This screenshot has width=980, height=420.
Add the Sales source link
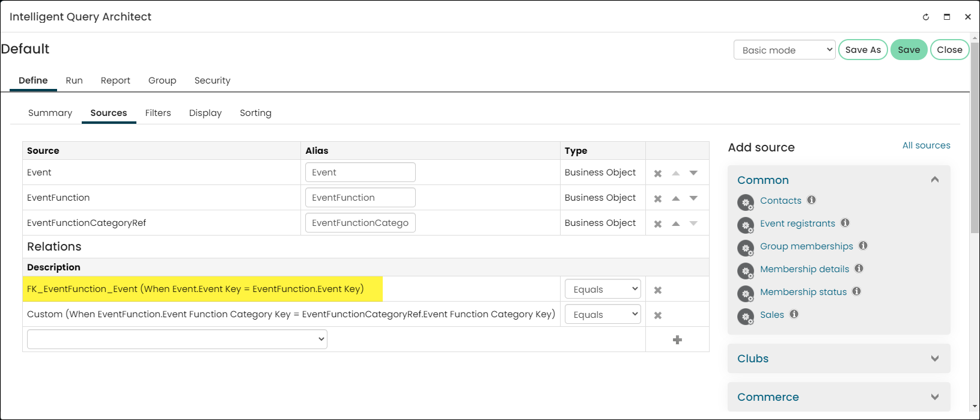tap(772, 315)
